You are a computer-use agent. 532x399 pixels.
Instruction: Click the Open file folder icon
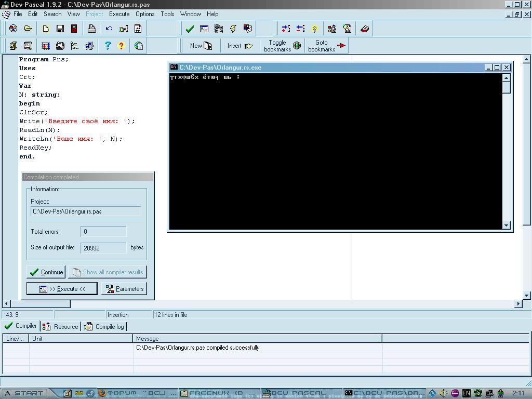28,29
